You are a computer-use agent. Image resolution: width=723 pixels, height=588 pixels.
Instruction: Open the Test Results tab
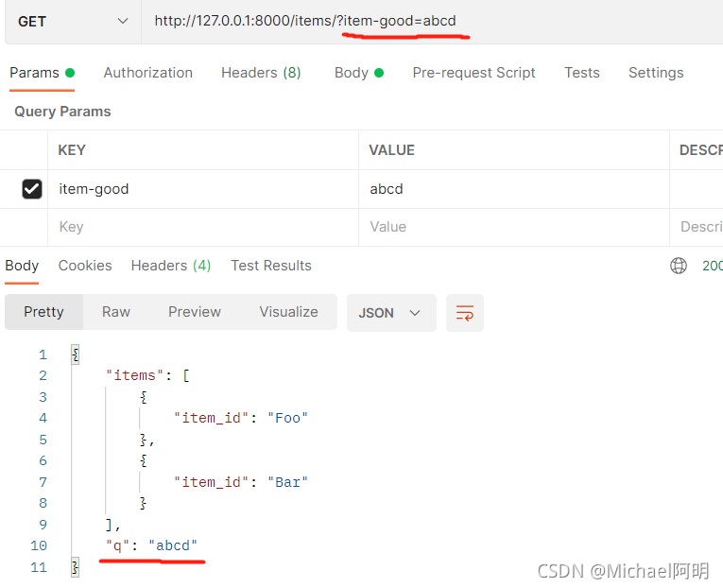click(x=271, y=266)
